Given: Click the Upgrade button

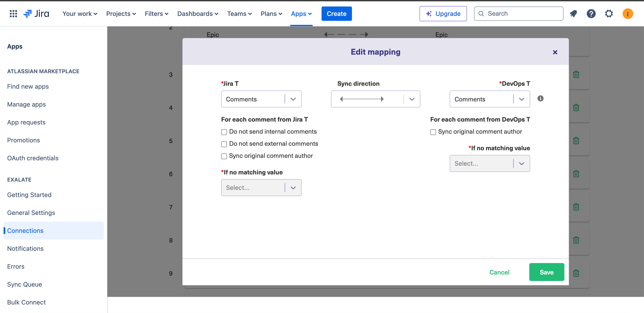Looking at the screenshot, I should (x=443, y=13).
